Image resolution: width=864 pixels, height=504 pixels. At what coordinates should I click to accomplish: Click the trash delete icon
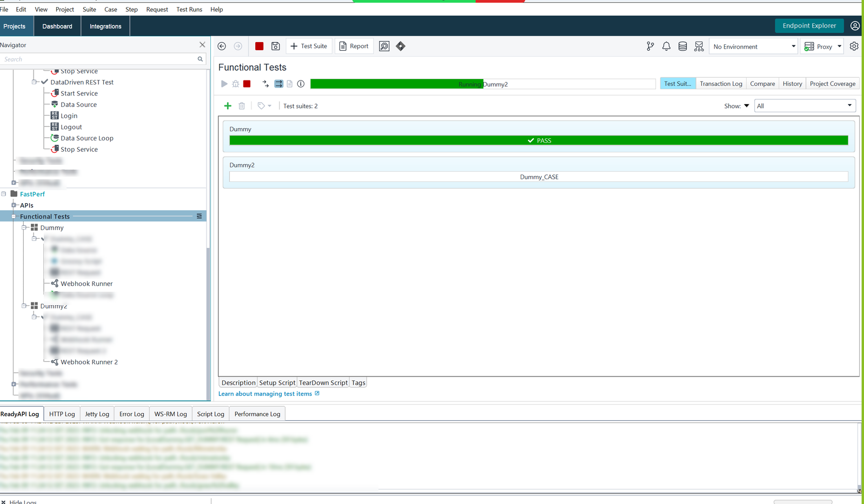point(242,106)
